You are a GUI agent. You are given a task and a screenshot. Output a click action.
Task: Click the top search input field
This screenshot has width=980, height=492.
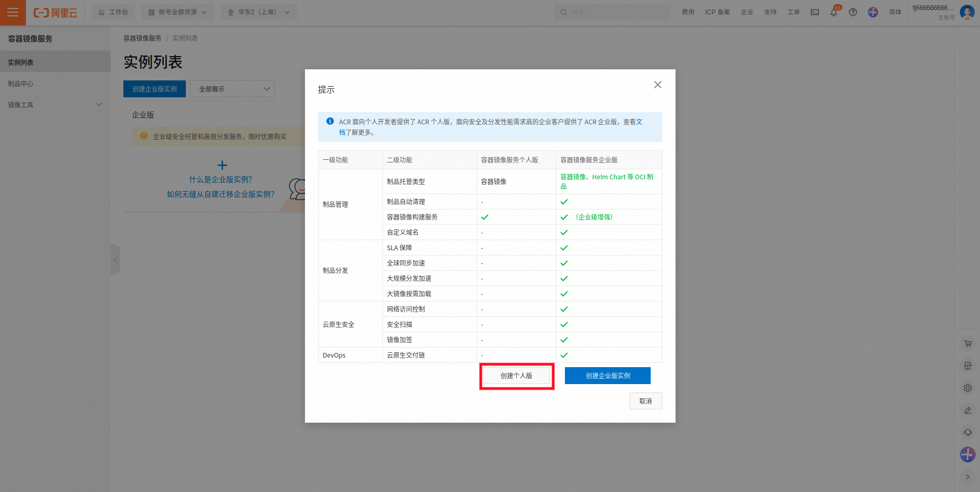click(612, 12)
